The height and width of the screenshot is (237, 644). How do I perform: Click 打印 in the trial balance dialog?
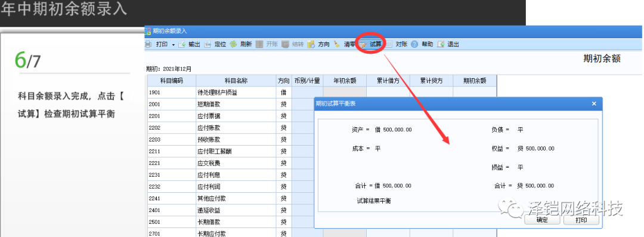[x=581, y=220]
